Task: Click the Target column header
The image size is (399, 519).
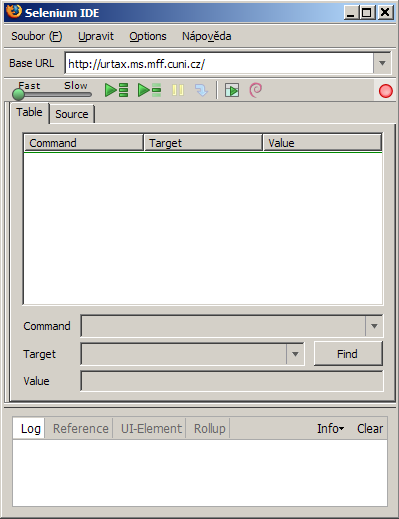Action: [x=203, y=143]
